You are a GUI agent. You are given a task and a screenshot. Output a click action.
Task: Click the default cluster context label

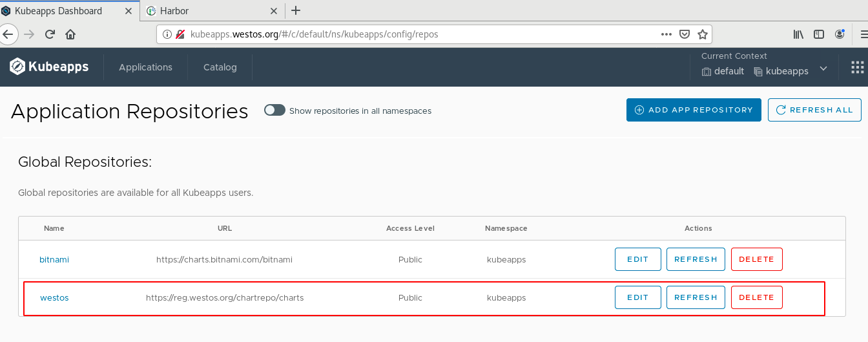click(723, 71)
